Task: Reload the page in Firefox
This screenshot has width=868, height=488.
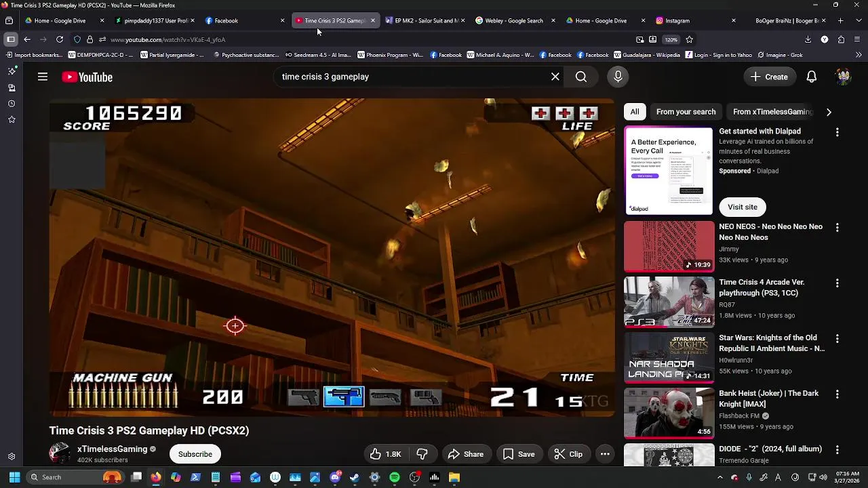Action: coord(60,39)
